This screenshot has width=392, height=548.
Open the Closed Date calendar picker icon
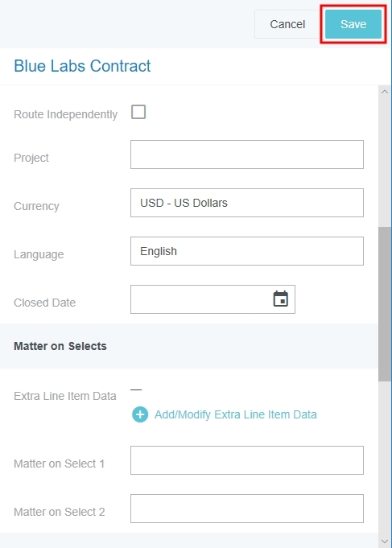click(x=280, y=299)
